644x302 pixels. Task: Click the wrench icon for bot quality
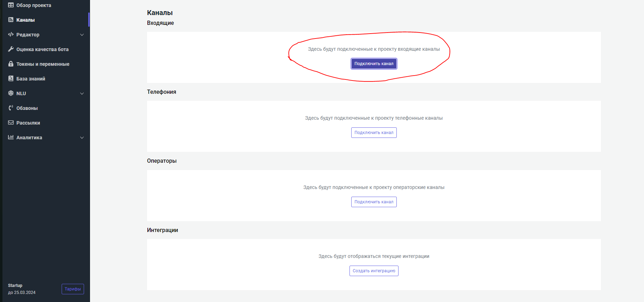11,49
